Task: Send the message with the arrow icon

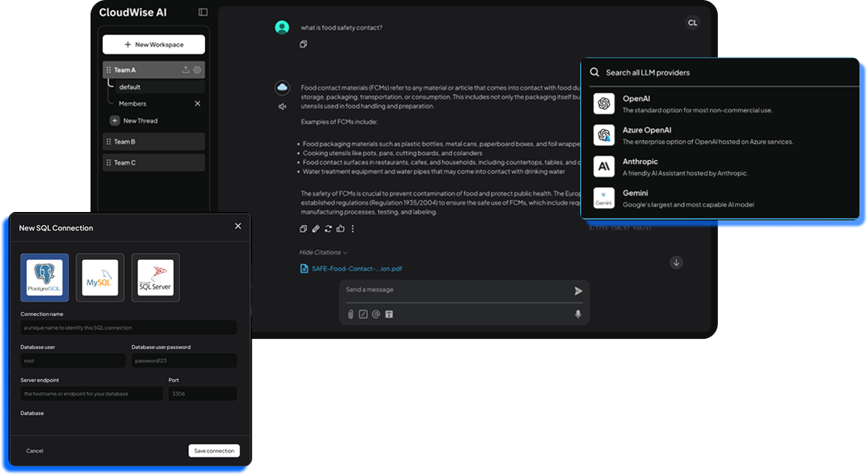Action: (x=578, y=291)
